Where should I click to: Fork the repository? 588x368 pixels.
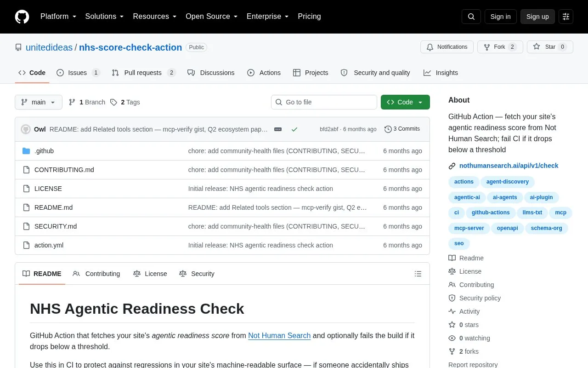click(500, 47)
